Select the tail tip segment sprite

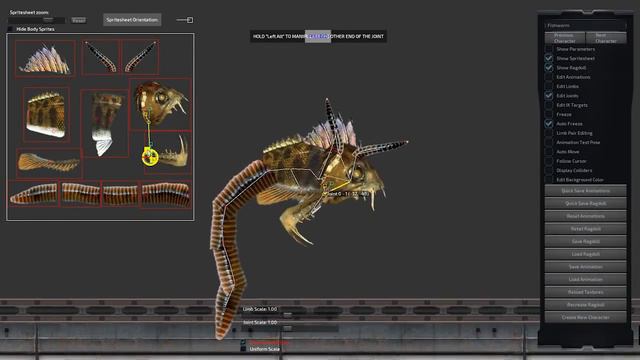33,194
